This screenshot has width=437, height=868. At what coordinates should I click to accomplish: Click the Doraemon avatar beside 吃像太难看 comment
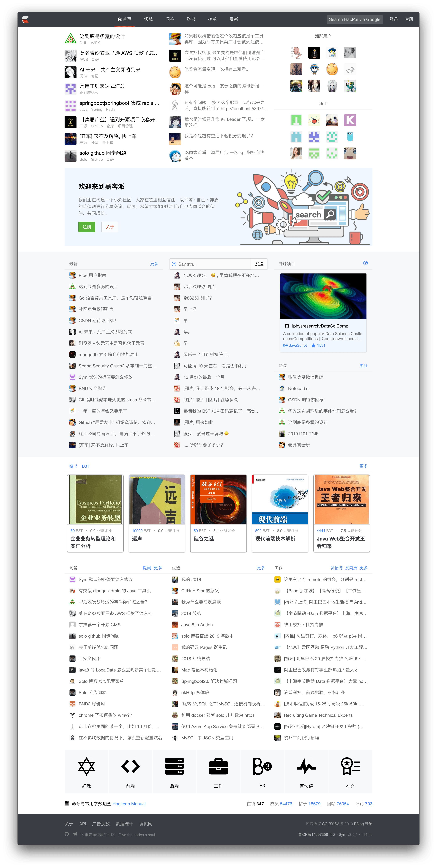[175, 155]
